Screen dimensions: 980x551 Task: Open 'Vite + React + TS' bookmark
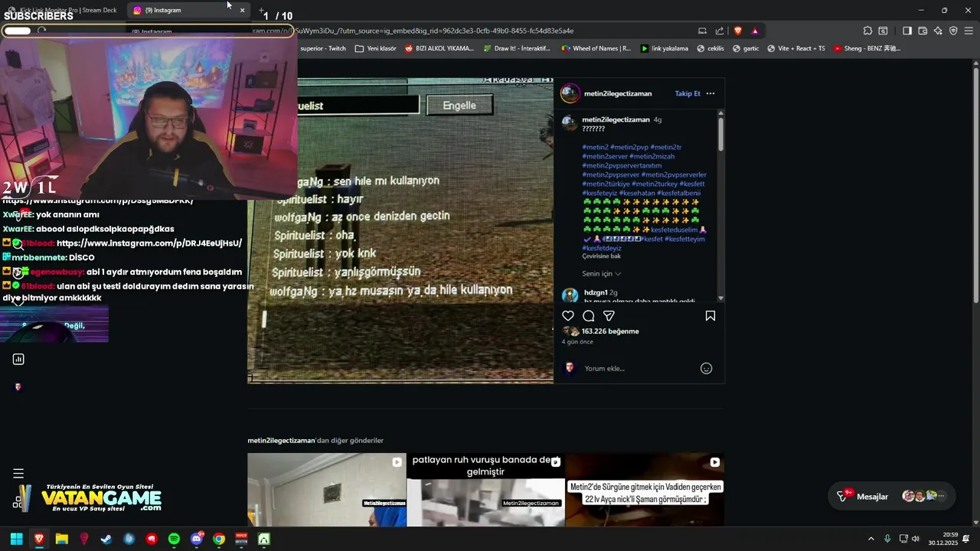click(x=795, y=48)
